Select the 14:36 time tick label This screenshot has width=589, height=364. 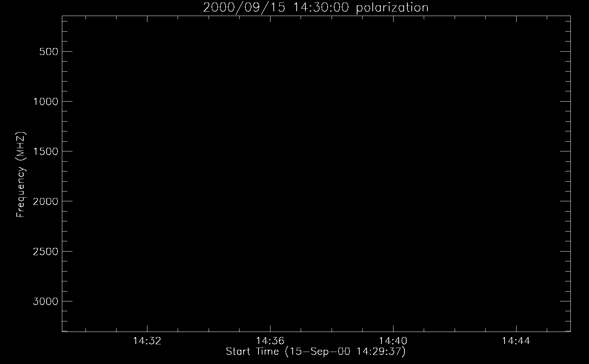[x=270, y=341]
